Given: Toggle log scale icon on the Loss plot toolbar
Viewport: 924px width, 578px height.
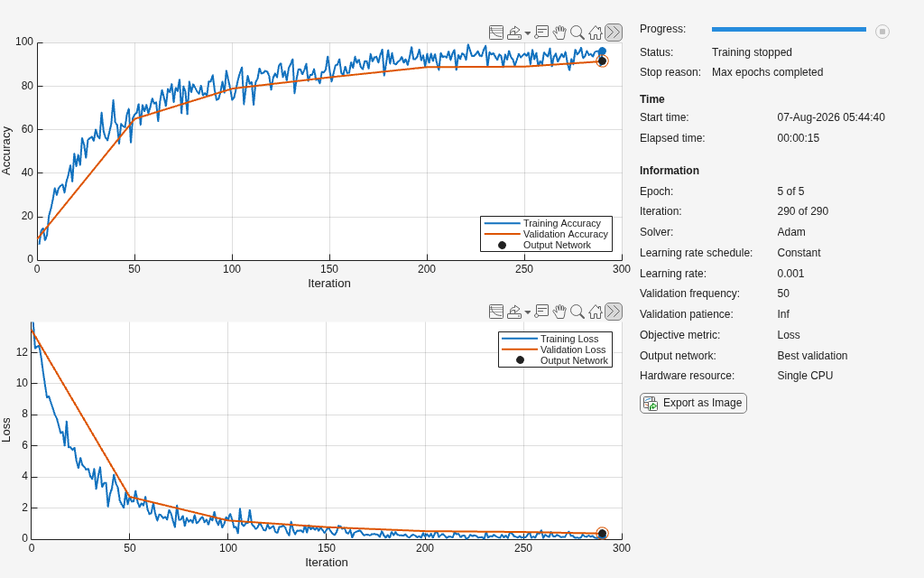Looking at the screenshot, I should [x=496, y=312].
